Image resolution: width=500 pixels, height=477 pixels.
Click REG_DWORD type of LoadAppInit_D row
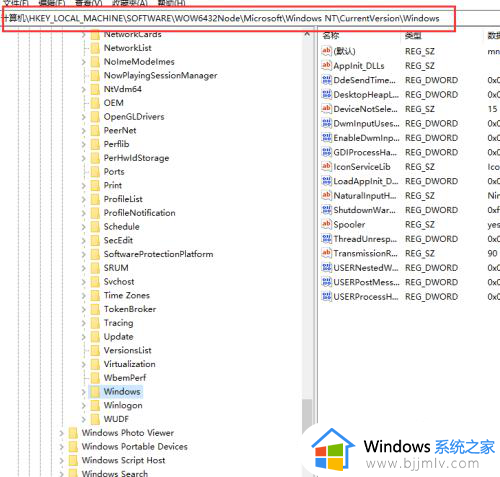click(x=431, y=181)
